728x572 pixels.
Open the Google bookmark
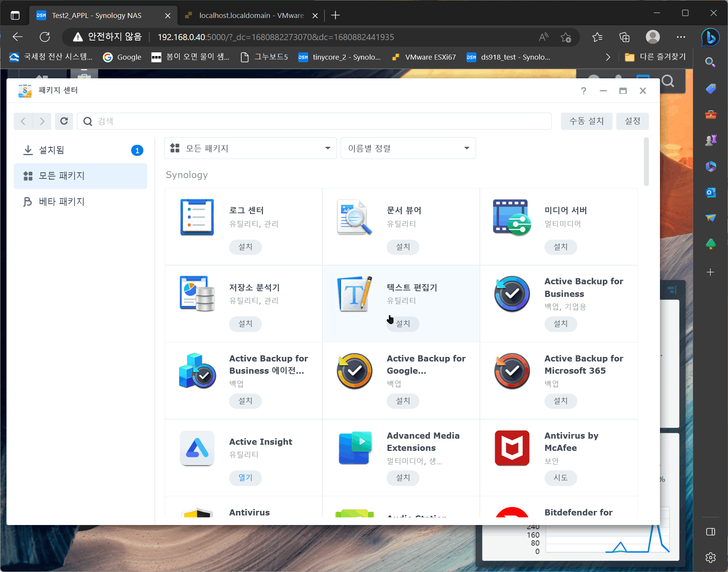point(122,57)
